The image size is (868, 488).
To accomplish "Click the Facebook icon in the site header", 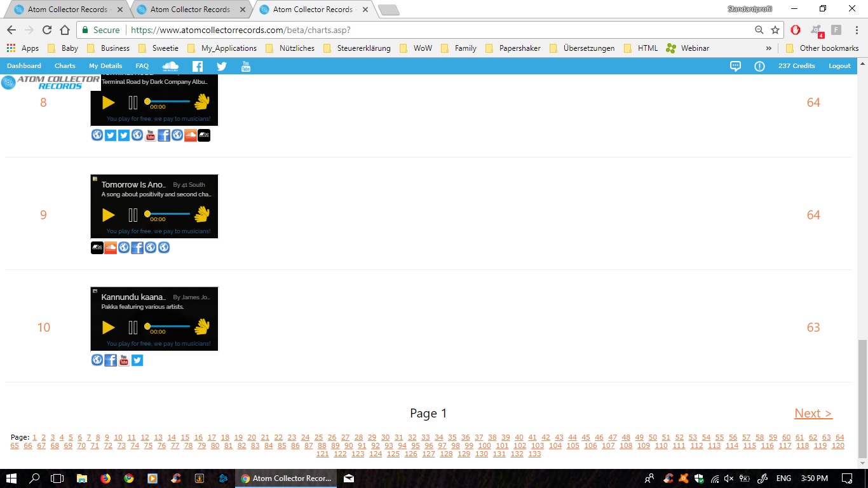I will point(198,66).
